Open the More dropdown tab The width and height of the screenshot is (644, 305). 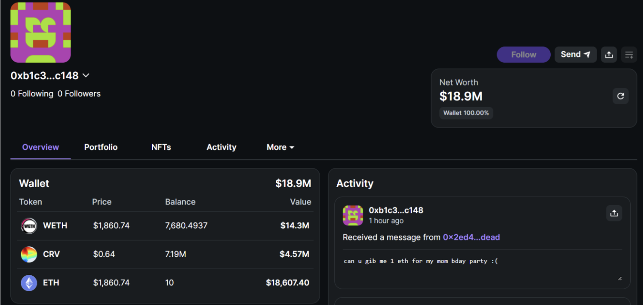click(280, 147)
